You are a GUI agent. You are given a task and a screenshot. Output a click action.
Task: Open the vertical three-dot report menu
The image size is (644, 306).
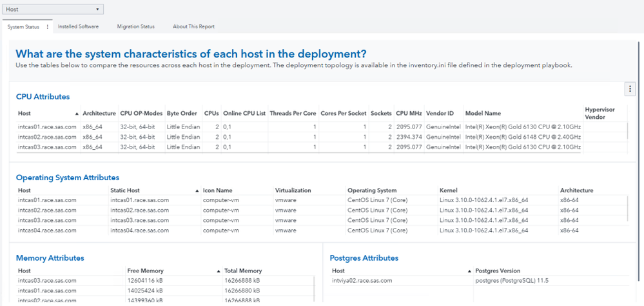pos(630,90)
